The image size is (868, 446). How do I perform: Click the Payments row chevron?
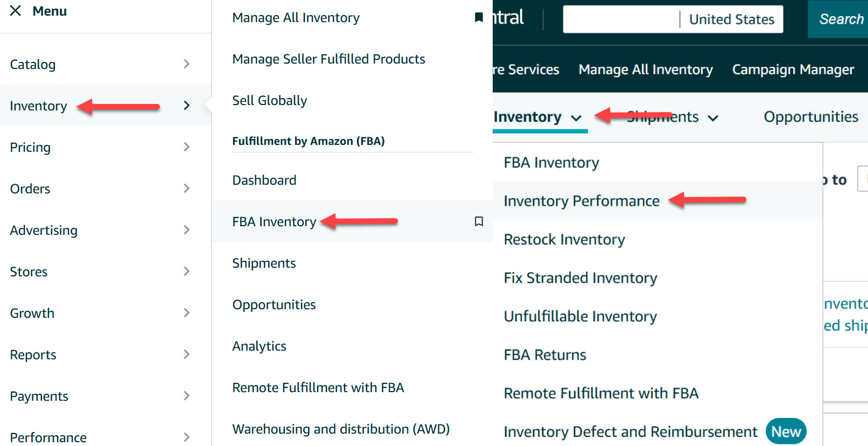[186, 396]
